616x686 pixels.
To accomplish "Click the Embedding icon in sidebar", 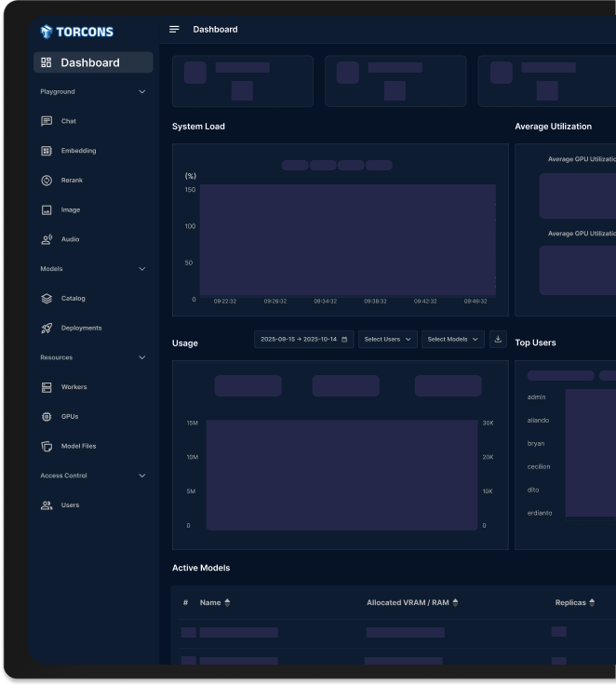I will [47, 151].
